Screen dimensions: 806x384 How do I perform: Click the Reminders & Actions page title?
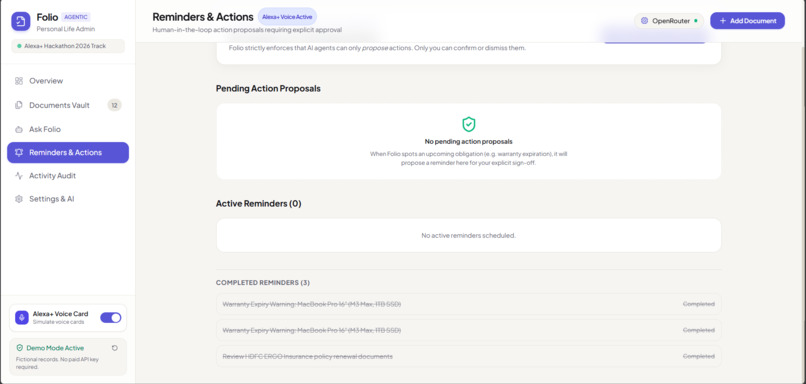[203, 17]
